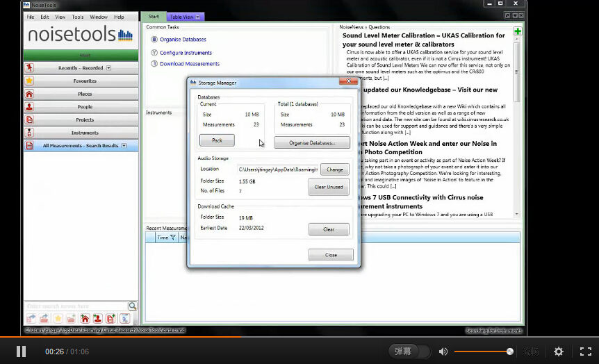Click the Organise Databases link
This screenshot has height=364, width=599.
(183, 40)
